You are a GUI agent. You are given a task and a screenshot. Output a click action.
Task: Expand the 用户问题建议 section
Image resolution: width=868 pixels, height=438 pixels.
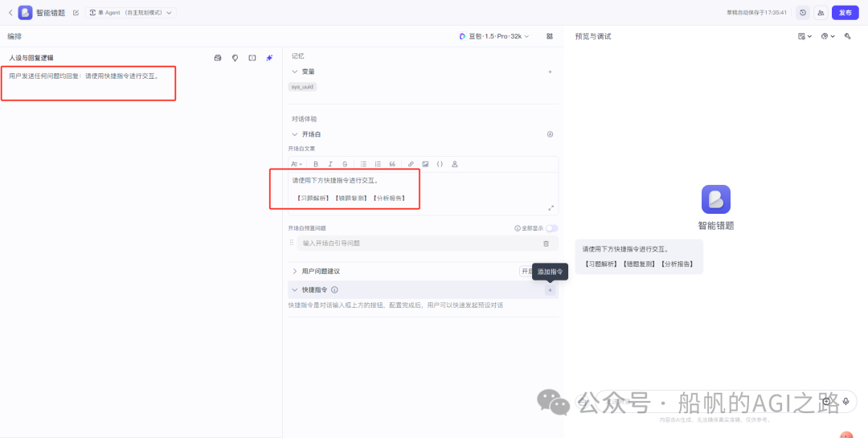295,272
